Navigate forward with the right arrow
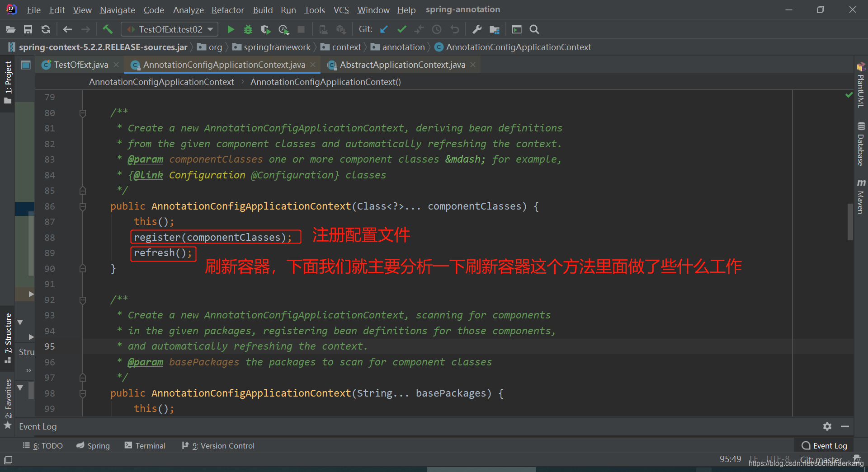 tap(85, 29)
